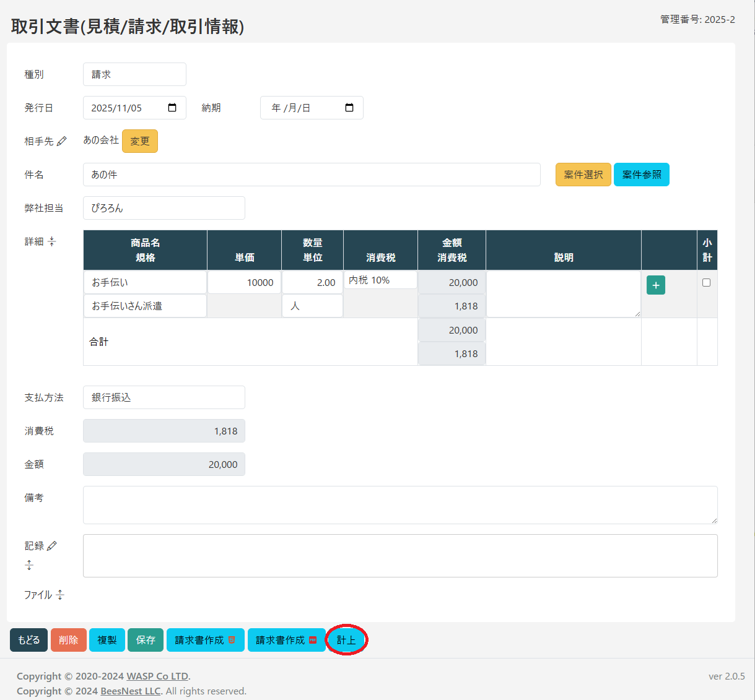The image size is (755, 700).
Task: Click into the 備考 text area
Action: [400, 505]
